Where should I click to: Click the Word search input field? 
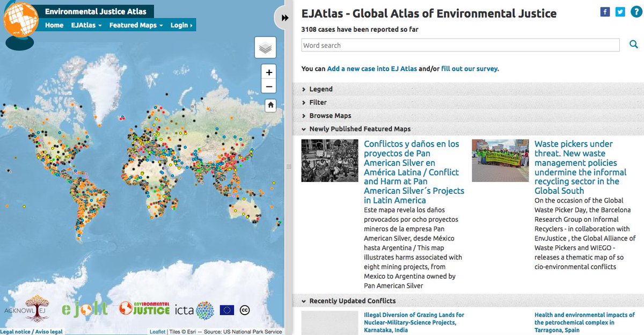460,45
